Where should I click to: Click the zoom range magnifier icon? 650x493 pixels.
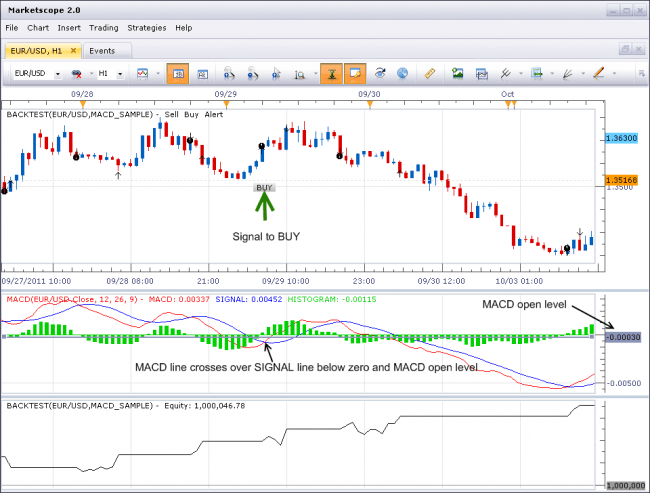pos(299,74)
